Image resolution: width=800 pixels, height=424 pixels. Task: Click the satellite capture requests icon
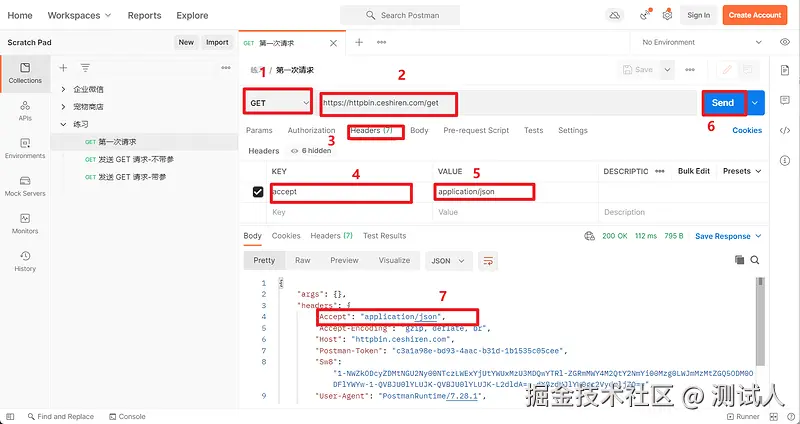pyautogui.click(x=645, y=15)
